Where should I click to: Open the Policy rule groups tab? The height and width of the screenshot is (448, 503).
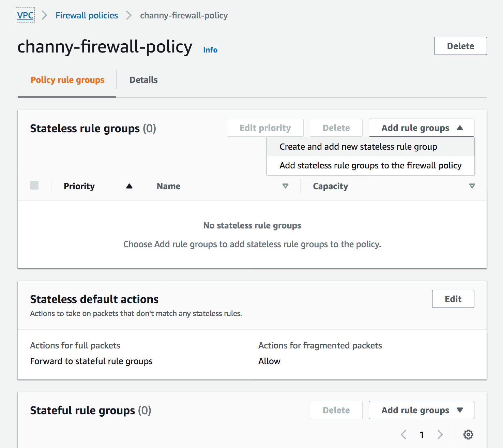67,80
